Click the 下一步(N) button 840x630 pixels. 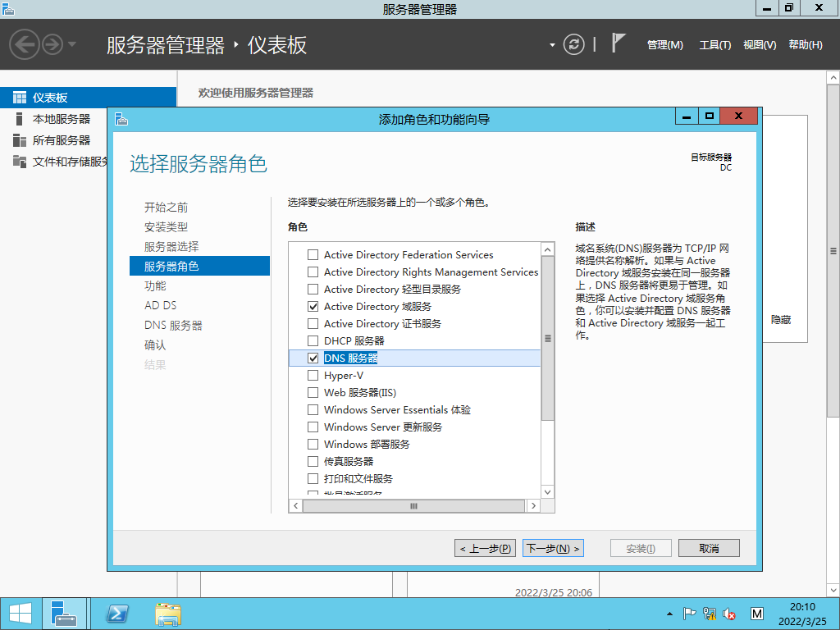point(553,548)
